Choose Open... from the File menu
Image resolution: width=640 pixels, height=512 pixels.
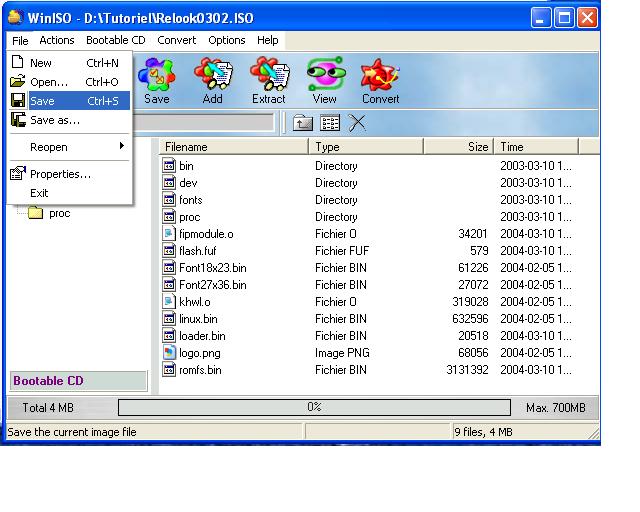tap(70, 82)
